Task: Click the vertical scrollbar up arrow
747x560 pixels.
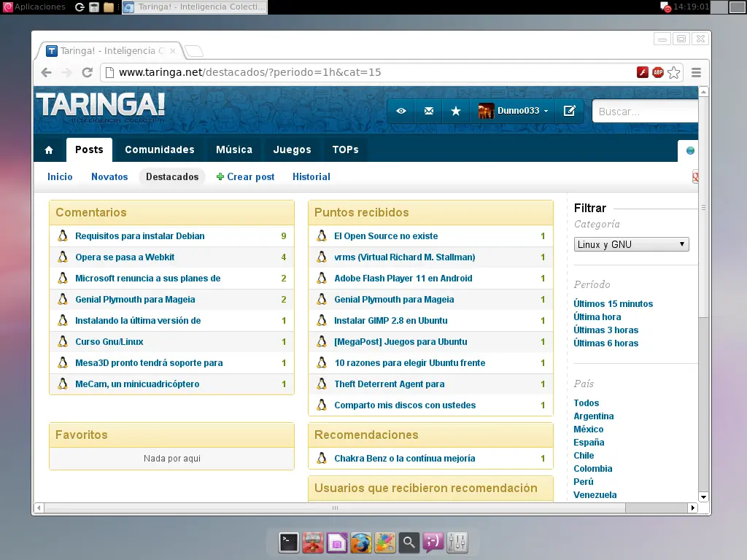Action: click(x=703, y=91)
